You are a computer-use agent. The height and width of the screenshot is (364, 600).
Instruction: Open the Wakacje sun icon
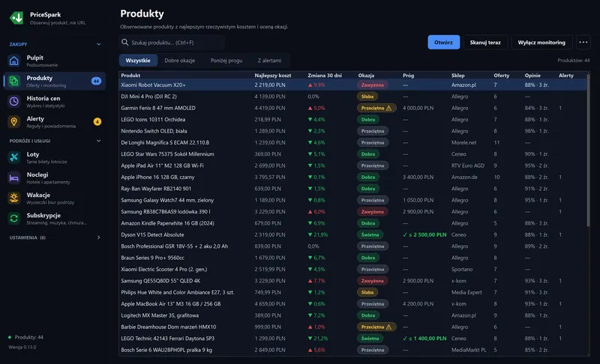coord(13,198)
